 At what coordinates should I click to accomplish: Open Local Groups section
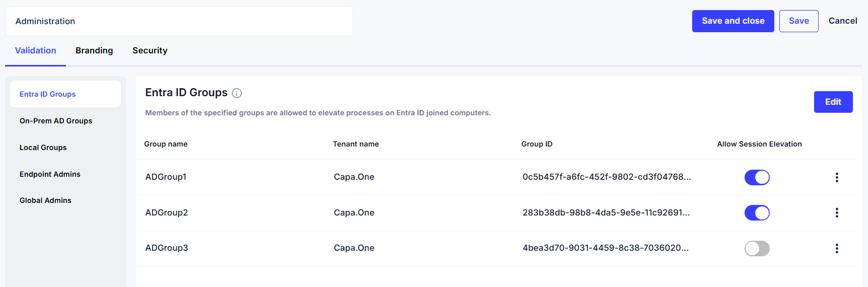click(x=43, y=148)
